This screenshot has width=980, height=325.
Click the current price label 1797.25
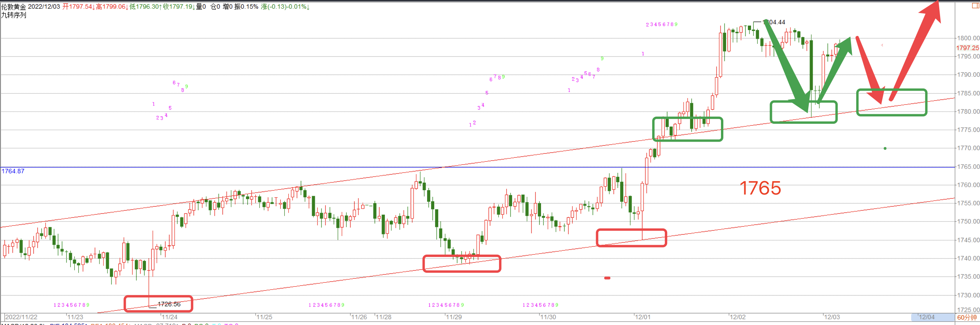[x=968, y=48]
